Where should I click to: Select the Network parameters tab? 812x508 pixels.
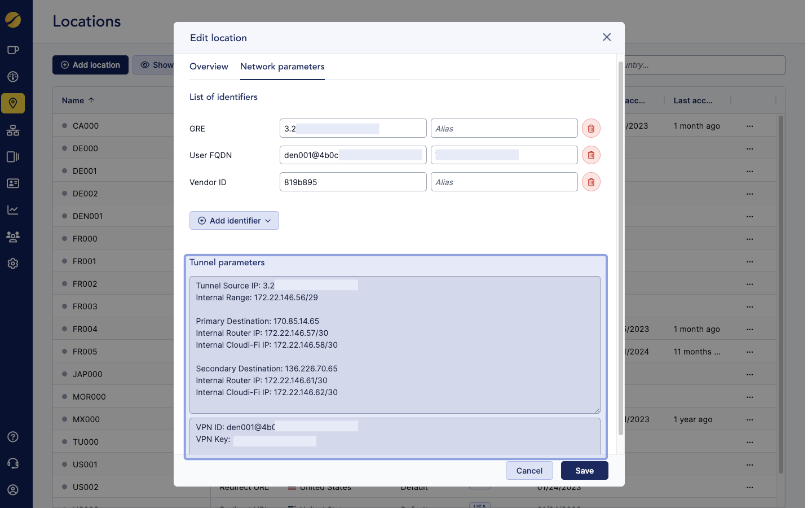click(282, 66)
